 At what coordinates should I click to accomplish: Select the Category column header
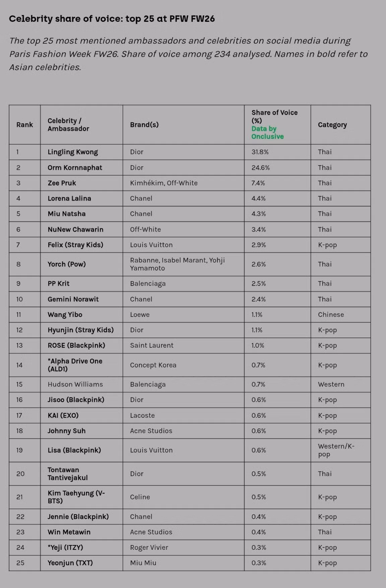coord(332,125)
